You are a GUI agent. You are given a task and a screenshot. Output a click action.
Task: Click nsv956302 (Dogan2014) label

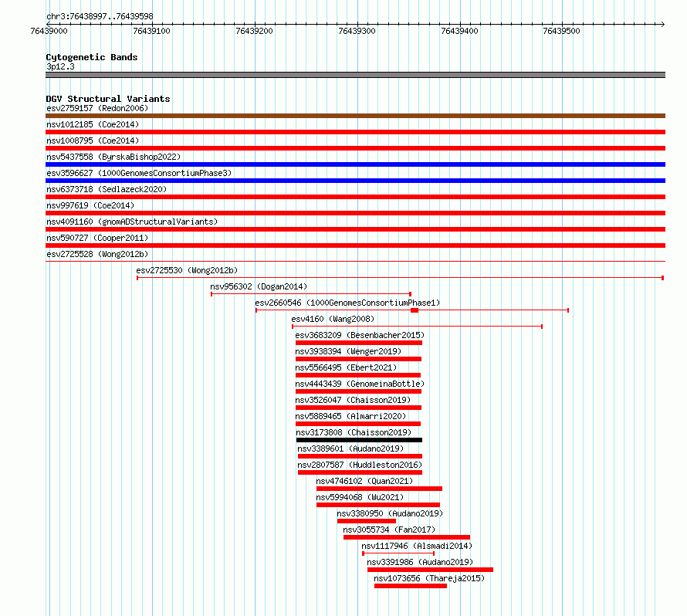[259, 286]
